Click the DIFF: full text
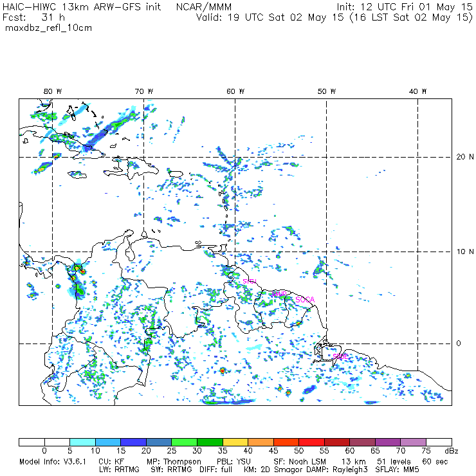 (x=216, y=470)
